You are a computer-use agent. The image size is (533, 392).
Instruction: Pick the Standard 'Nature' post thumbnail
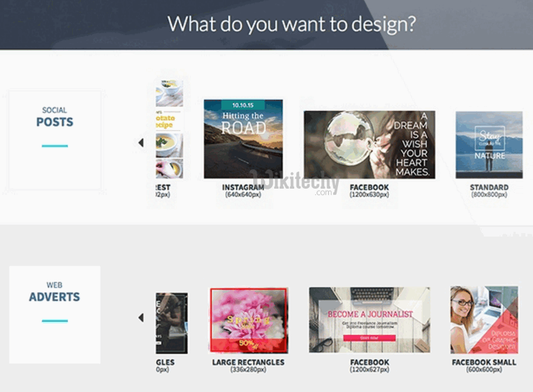coord(489,145)
